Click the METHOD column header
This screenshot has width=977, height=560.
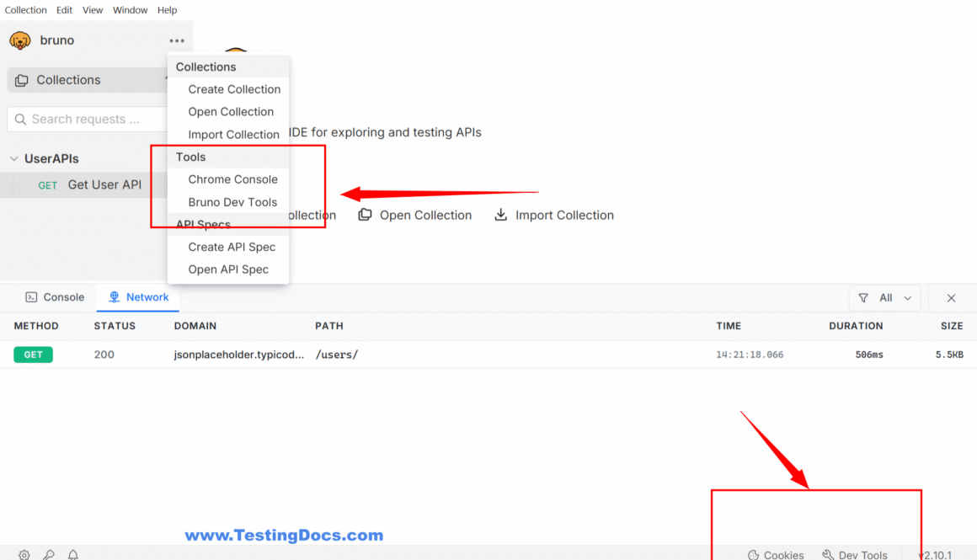[x=36, y=326]
